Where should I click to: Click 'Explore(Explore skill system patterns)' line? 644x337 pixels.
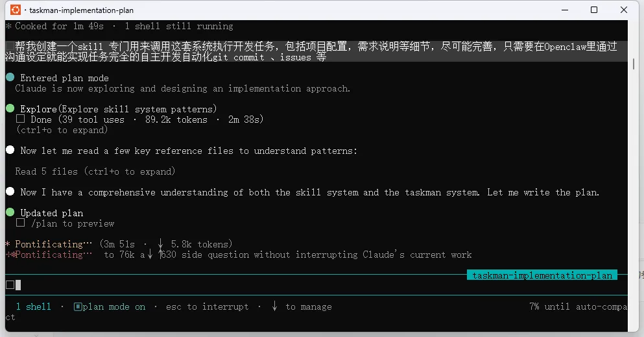118,109
